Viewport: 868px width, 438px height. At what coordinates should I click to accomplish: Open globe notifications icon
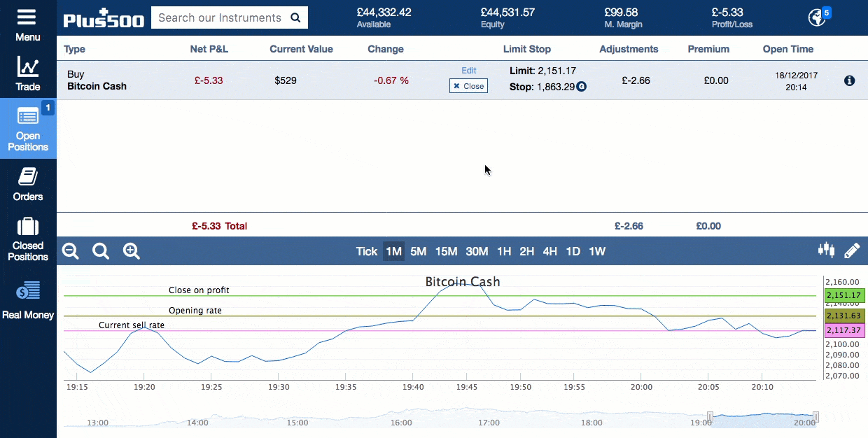coord(817,17)
